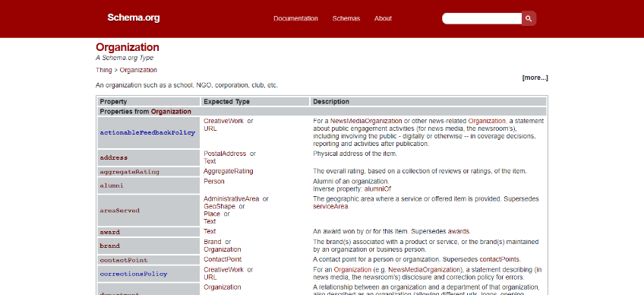
Task: Click Organization link in correctionsPolicy description
Action: pyautogui.click(x=352, y=269)
